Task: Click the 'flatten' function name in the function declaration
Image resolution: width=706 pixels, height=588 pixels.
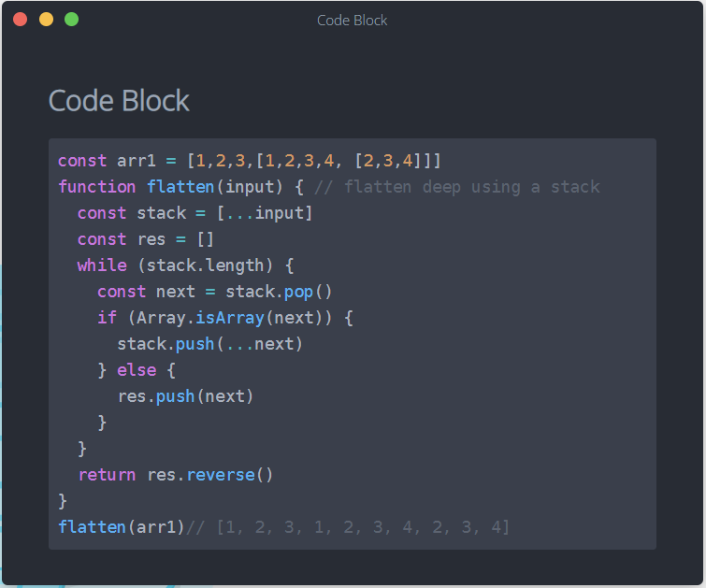Action: [x=180, y=187]
